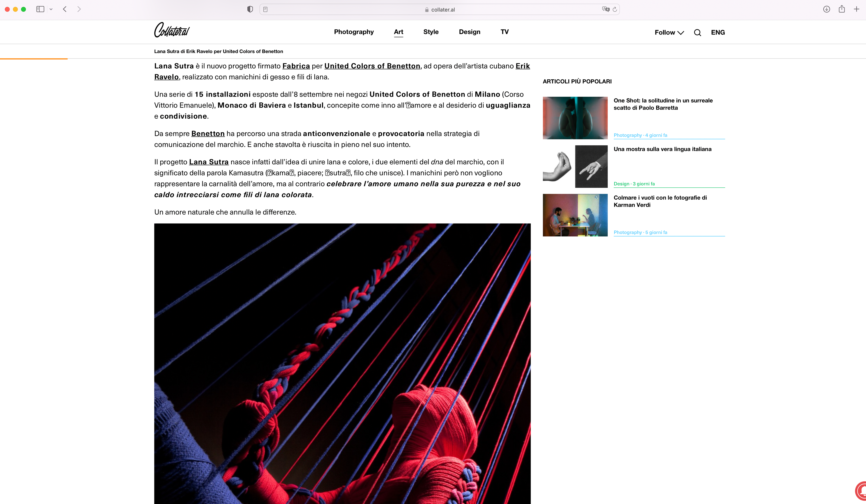Click the green fullscreen window button
The height and width of the screenshot is (504, 866).
point(24,9)
